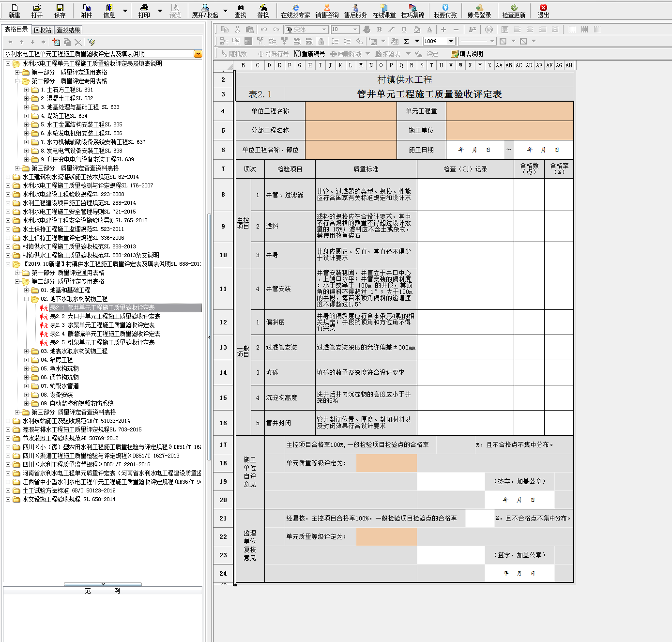
Task: Toggle left text alignment
Action: pos(517,30)
